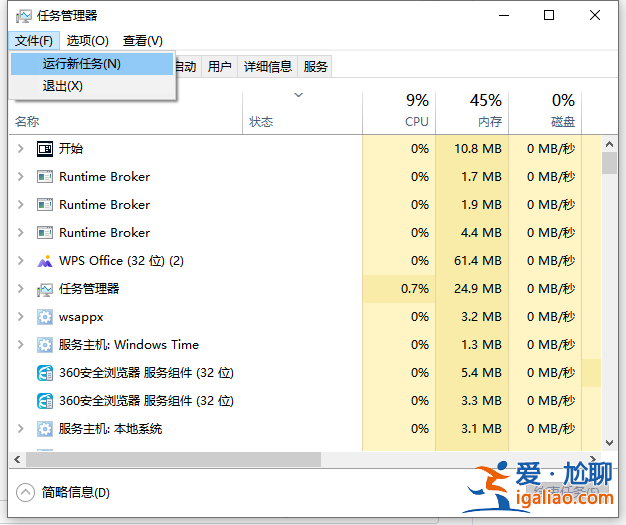626x525 pixels.
Task: Expand the 开始 process group
Action: tap(20, 149)
